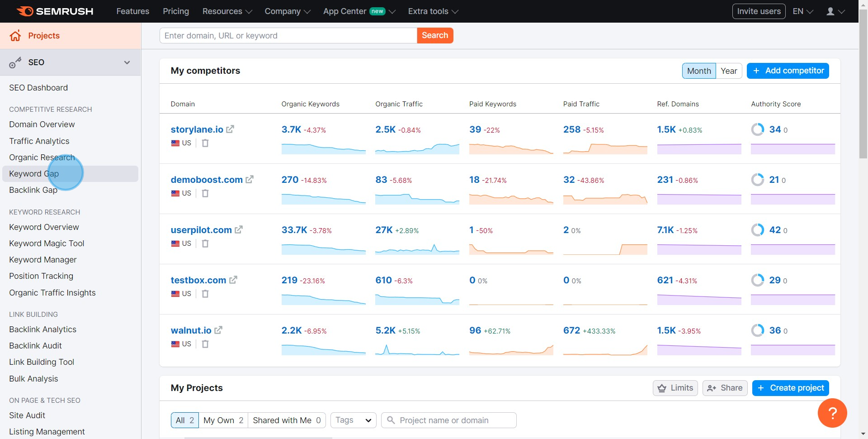Click Invite users button
Screen dimensions: 868x439
tap(759, 11)
